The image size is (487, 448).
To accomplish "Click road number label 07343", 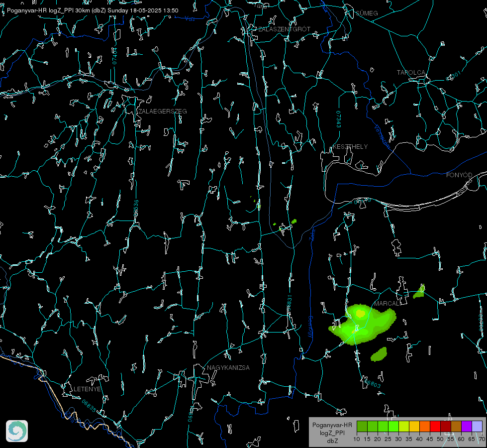I will click(339, 119).
